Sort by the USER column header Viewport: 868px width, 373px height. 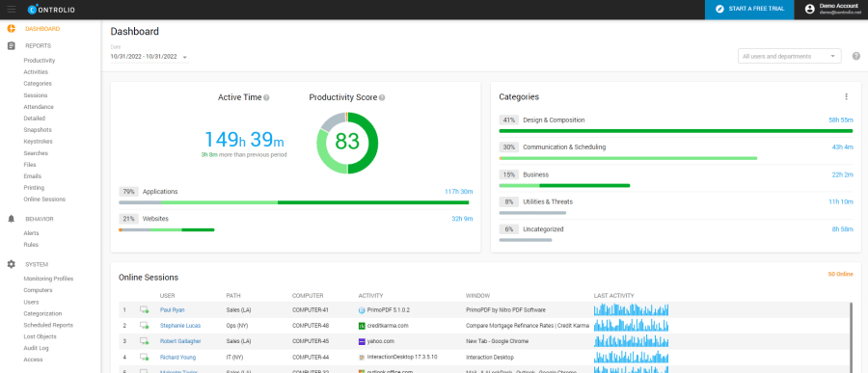pyautogui.click(x=167, y=296)
